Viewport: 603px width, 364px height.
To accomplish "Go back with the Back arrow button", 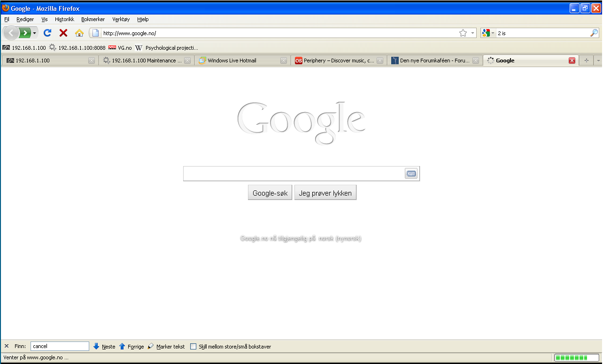I will coord(11,33).
